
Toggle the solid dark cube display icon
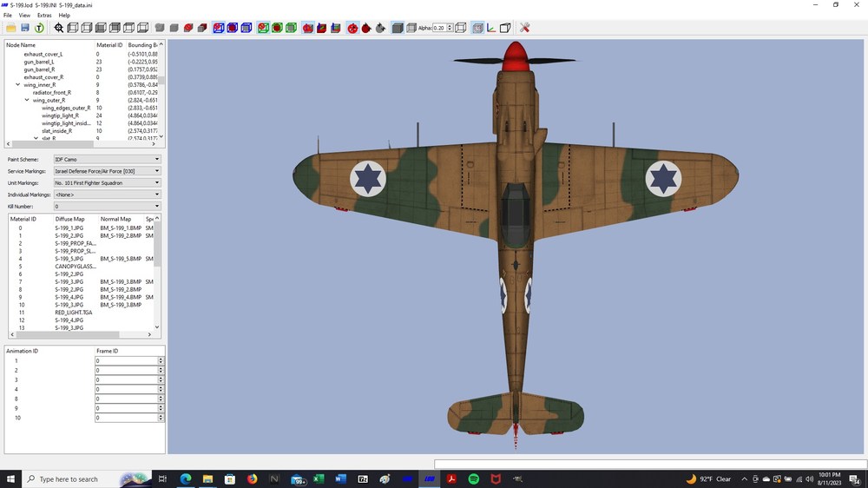397,28
